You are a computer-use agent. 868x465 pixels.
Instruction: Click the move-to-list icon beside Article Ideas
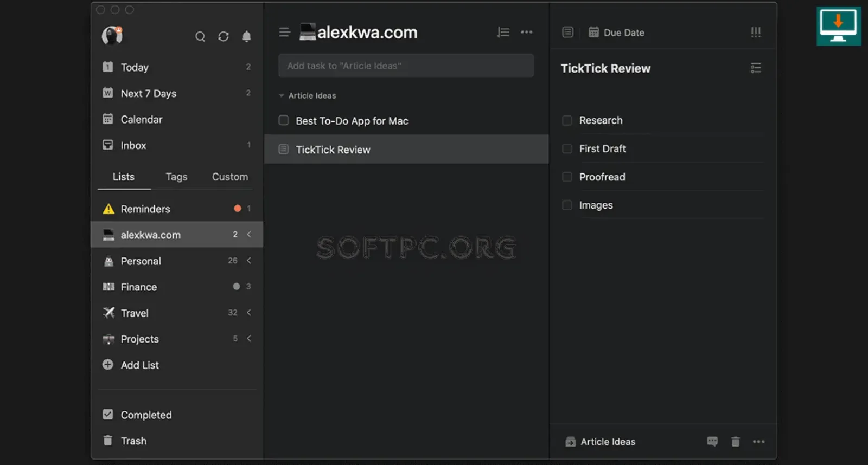point(570,442)
